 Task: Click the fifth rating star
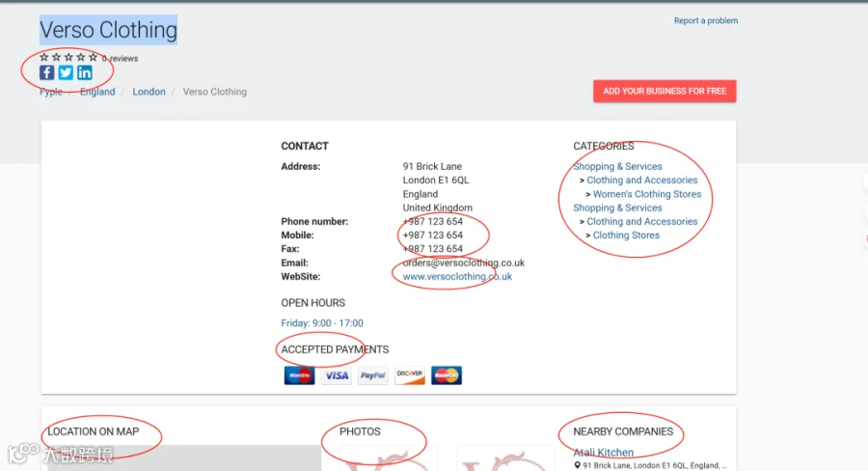(93, 57)
